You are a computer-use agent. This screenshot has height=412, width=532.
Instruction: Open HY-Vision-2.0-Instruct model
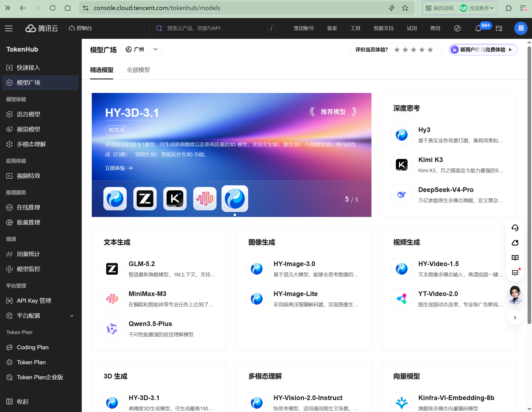pyautogui.click(x=304, y=403)
